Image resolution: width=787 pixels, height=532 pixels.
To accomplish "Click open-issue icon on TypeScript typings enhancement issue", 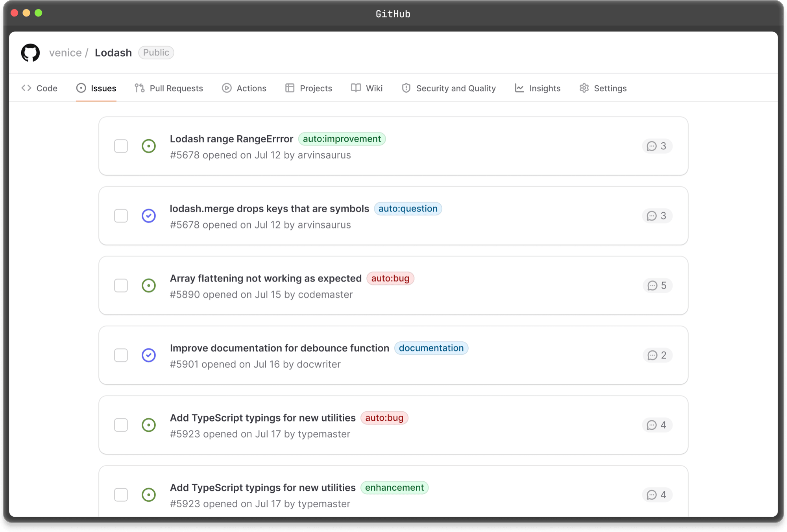I will [x=149, y=495].
